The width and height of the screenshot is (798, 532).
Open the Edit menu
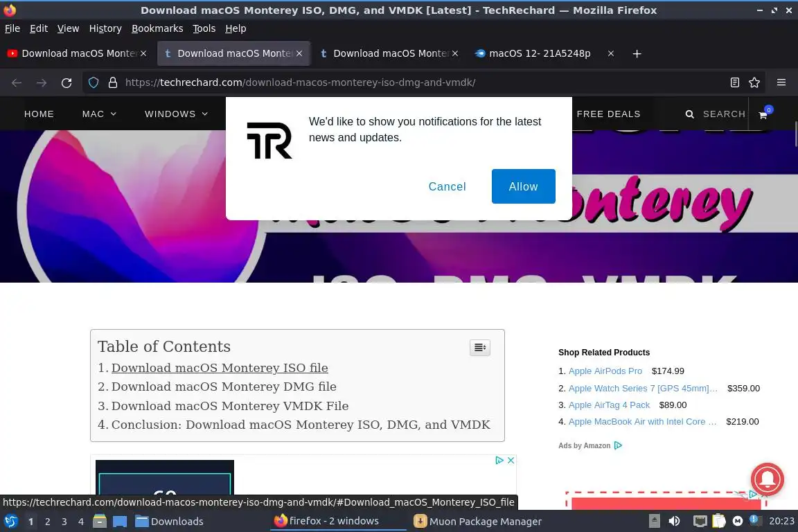(x=39, y=28)
